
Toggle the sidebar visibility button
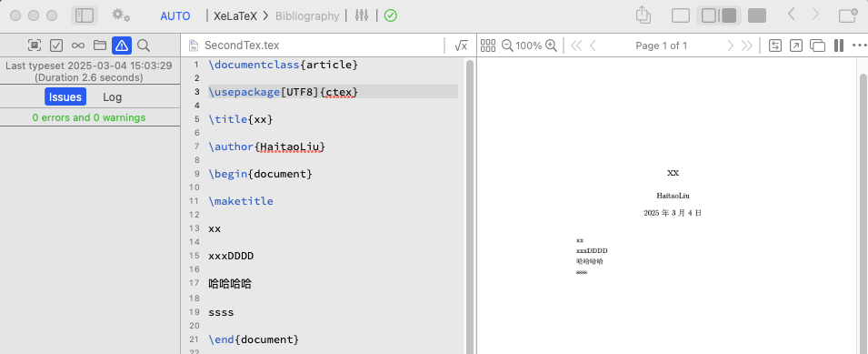pyautogui.click(x=85, y=15)
